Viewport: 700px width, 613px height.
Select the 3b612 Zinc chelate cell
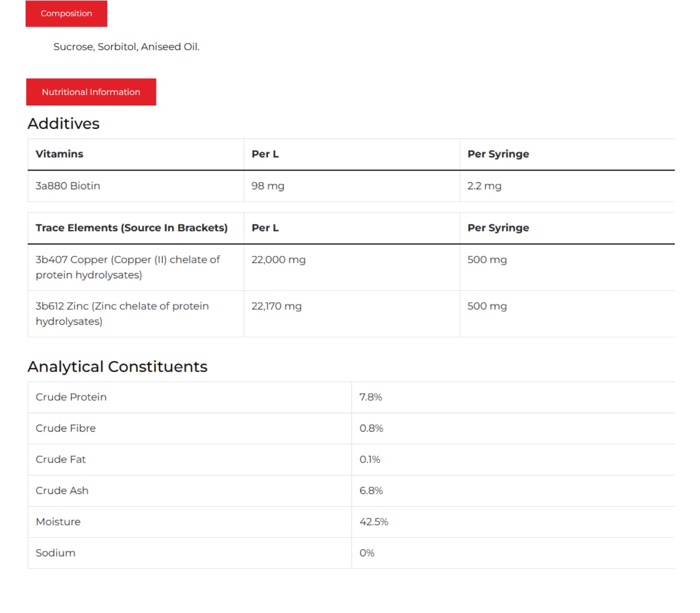coord(122,314)
